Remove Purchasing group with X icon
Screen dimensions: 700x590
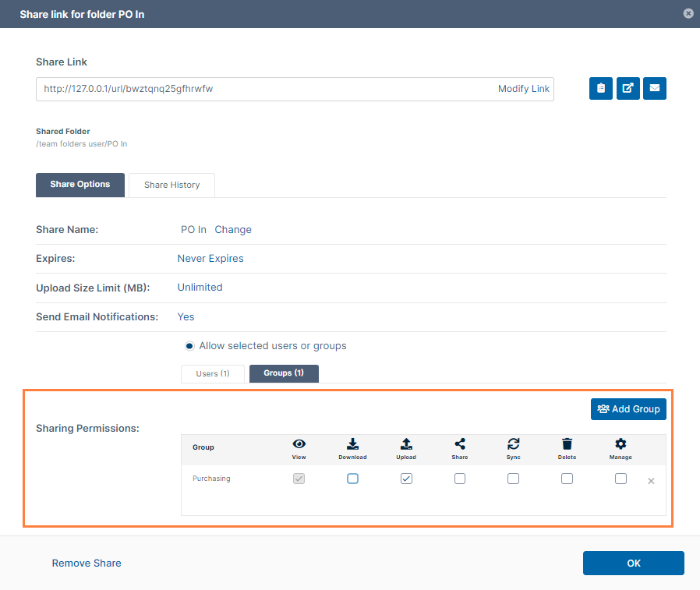[x=651, y=481]
